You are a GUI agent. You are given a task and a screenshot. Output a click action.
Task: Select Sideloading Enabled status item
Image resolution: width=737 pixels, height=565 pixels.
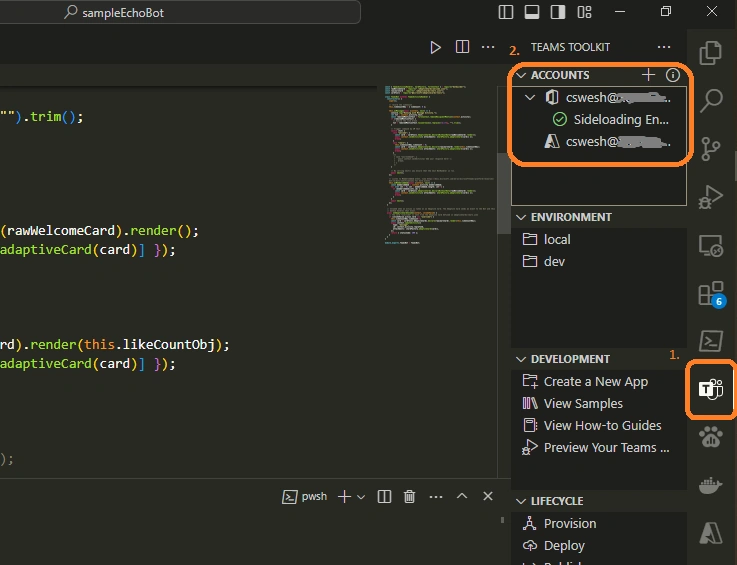point(599,119)
